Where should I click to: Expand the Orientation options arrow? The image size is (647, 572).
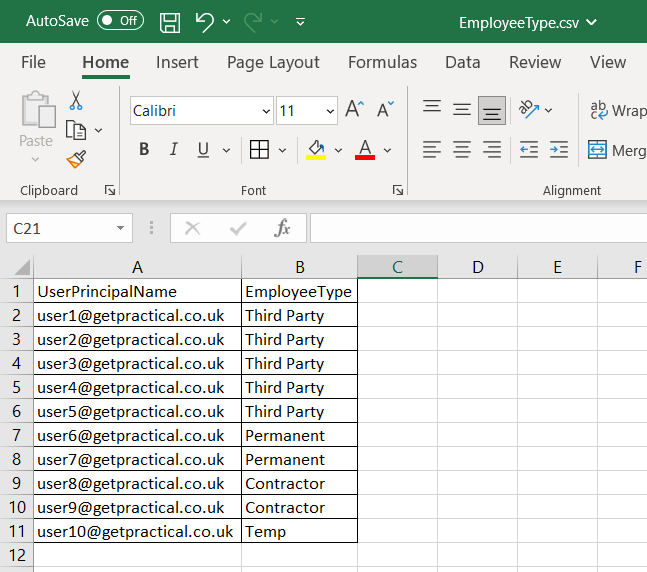[548, 110]
